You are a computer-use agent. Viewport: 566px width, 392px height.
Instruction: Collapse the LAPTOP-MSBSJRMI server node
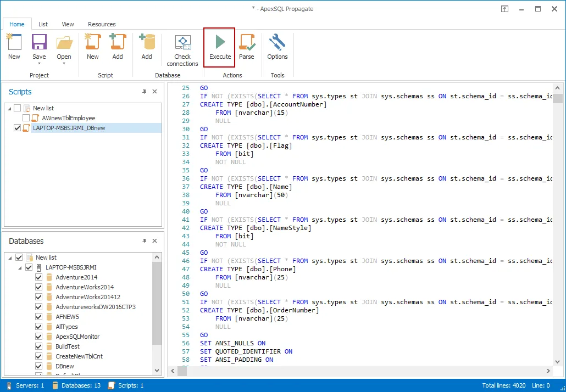point(20,267)
